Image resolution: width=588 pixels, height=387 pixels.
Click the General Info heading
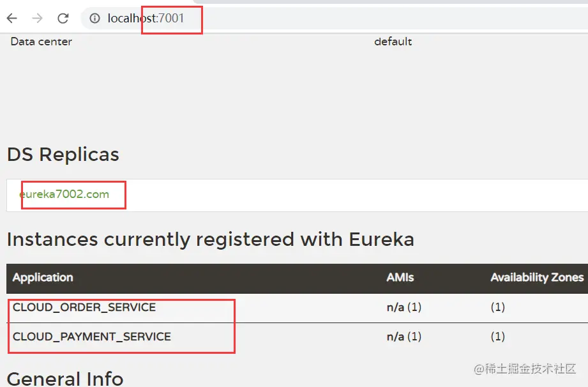[x=65, y=378]
